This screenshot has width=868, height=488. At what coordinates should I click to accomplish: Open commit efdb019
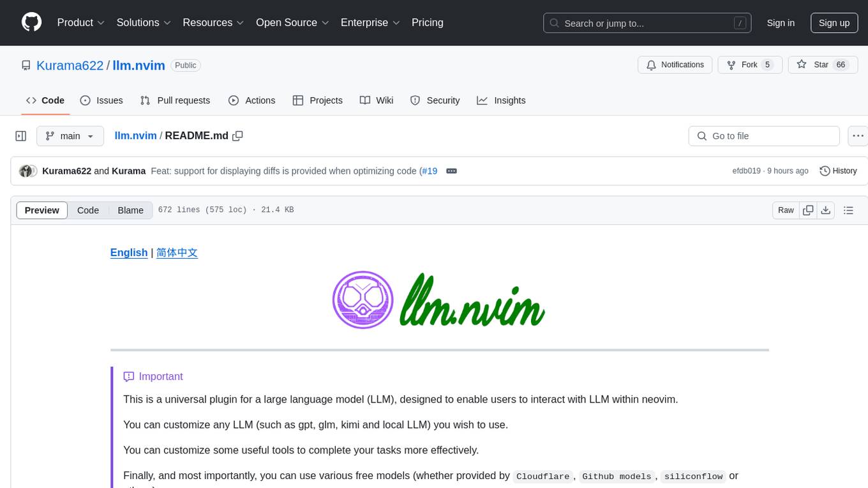[746, 171]
